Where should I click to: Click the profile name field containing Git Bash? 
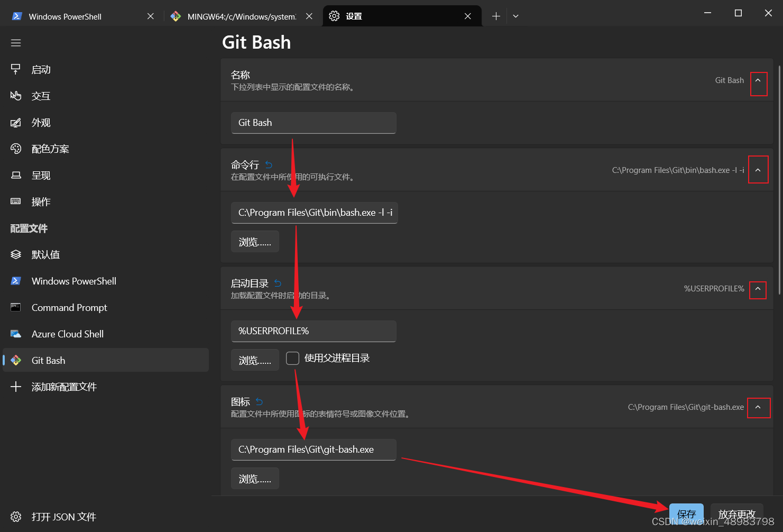pyautogui.click(x=314, y=123)
